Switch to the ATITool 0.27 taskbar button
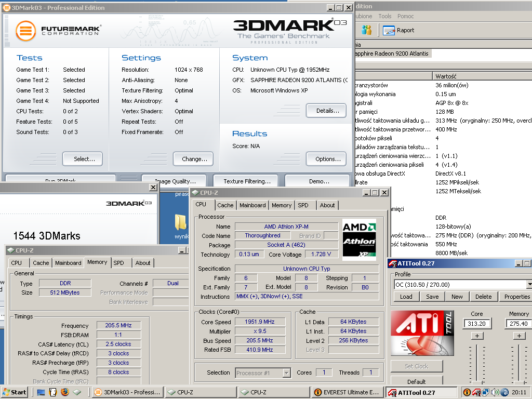The image size is (532, 399). (x=421, y=392)
